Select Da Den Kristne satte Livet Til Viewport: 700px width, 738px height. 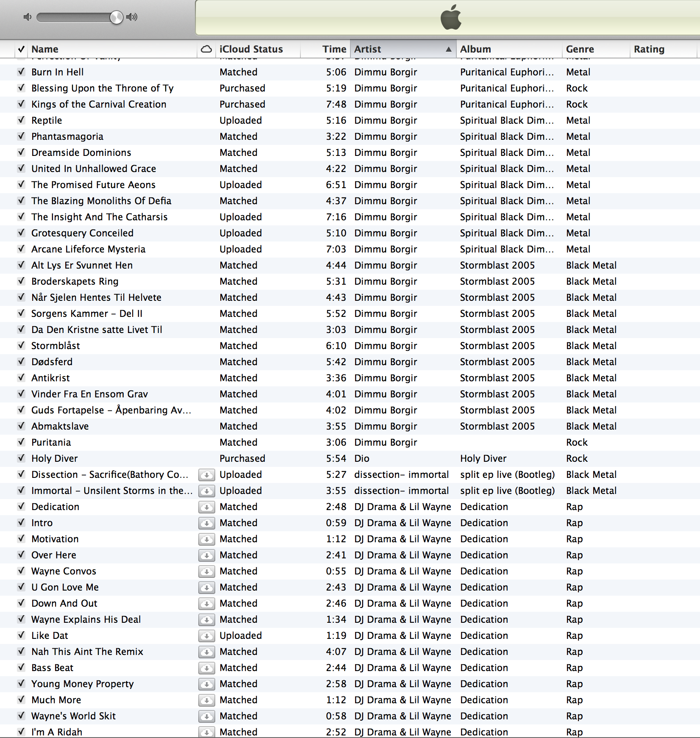pos(97,330)
